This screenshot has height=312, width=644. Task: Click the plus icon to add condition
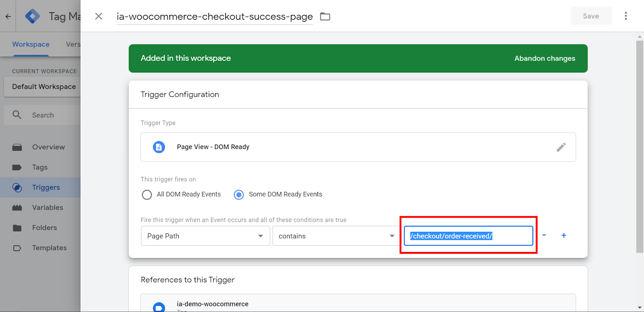click(563, 235)
